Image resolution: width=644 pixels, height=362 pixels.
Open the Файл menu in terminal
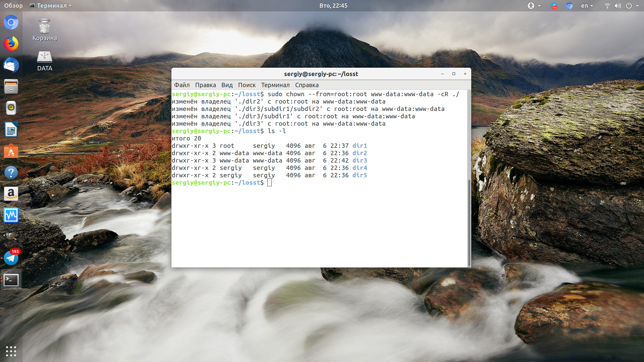click(182, 85)
